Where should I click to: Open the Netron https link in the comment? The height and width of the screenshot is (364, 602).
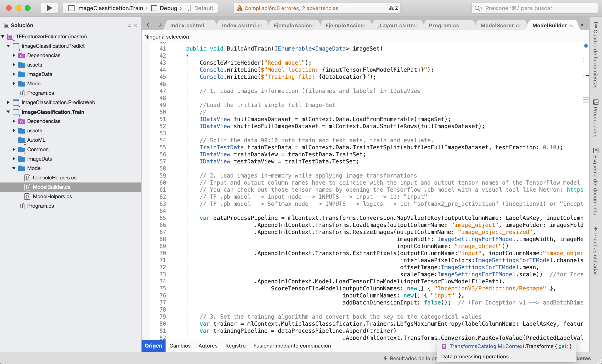(575, 190)
